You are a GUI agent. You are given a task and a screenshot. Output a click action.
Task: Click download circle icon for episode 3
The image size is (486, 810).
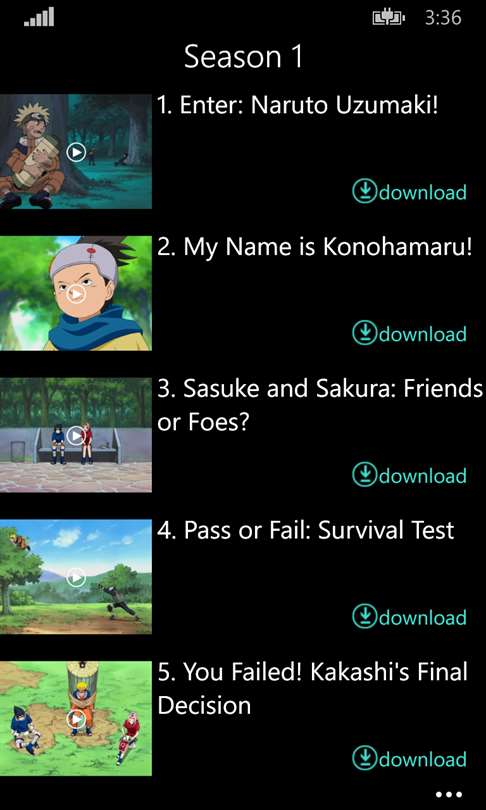[x=365, y=475]
